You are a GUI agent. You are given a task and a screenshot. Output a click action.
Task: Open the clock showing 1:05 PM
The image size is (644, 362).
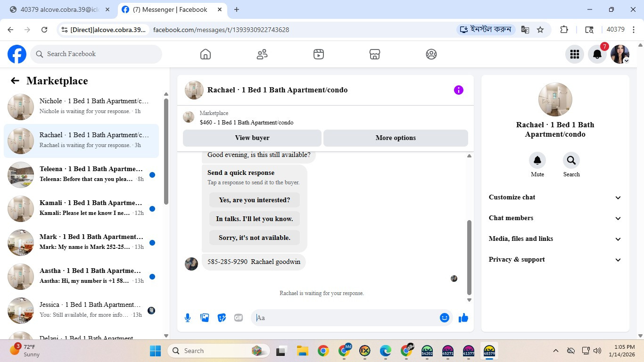point(621,351)
